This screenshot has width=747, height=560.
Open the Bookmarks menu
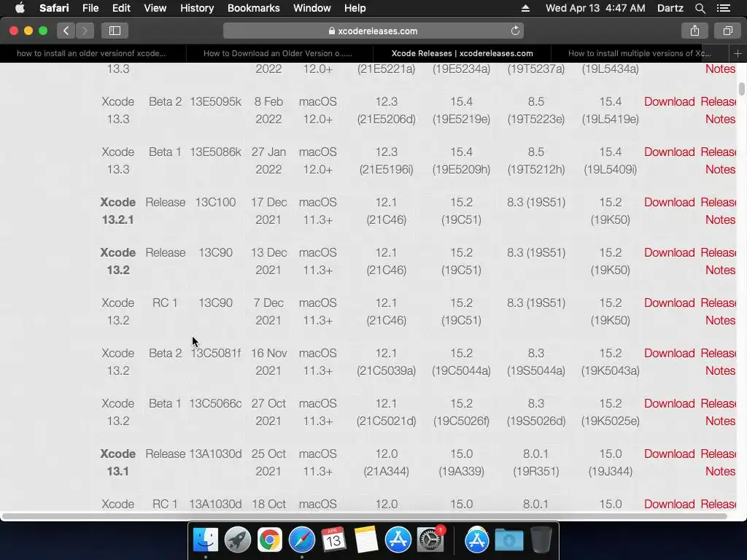coord(253,8)
